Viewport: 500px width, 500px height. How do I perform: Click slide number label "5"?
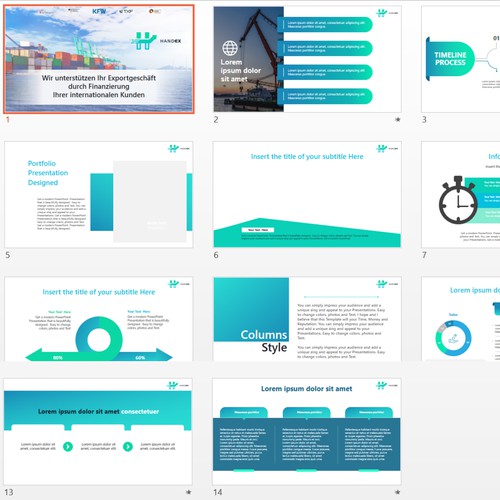[8, 255]
